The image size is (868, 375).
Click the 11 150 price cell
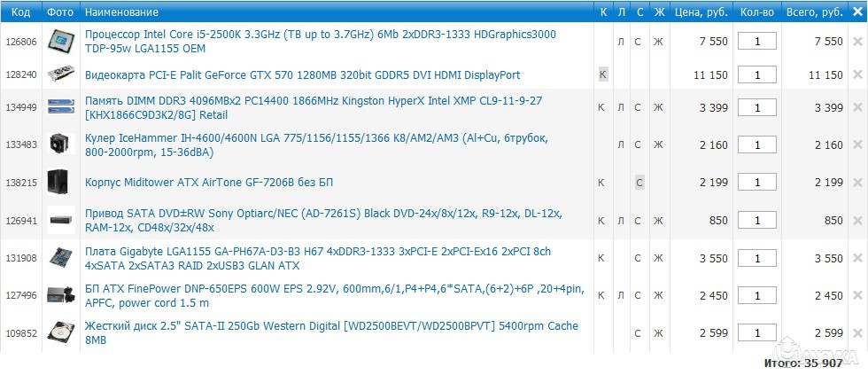click(710, 74)
